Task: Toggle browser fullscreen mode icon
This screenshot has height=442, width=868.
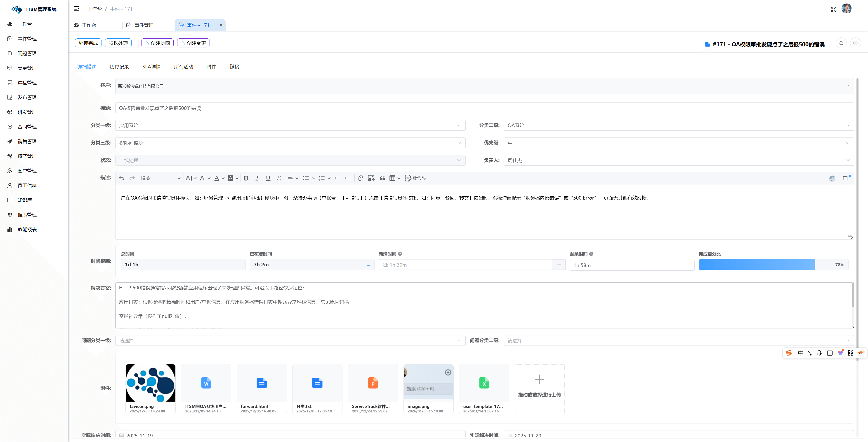Action: click(834, 9)
